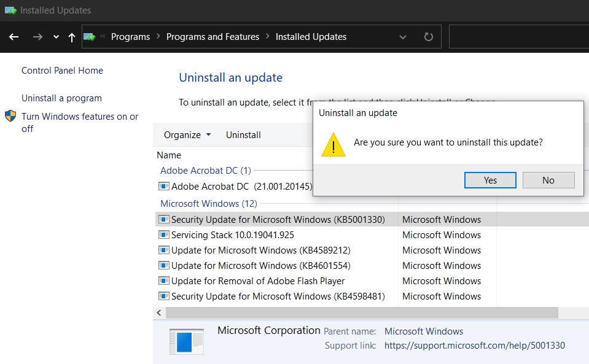The height and width of the screenshot is (364, 589).
Task: Click Installed Updates breadcrumb segment
Action: click(311, 37)
